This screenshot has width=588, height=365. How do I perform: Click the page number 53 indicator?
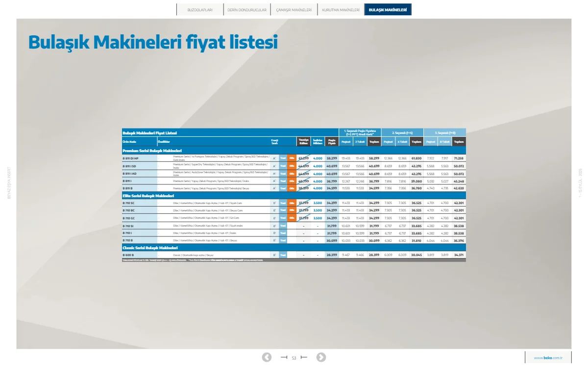click(x=294, y=358)
